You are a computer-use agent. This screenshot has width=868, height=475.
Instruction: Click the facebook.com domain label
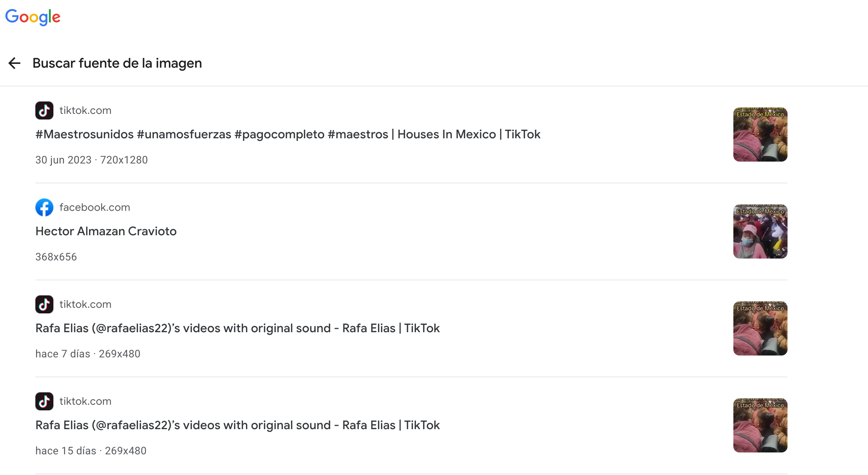pyautogui.click(x=95, y=207)
